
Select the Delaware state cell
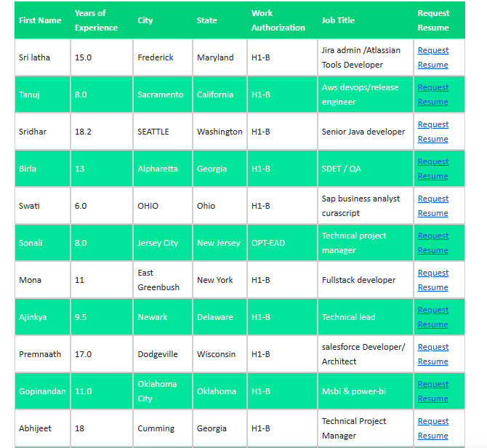[x=220, y=317]
